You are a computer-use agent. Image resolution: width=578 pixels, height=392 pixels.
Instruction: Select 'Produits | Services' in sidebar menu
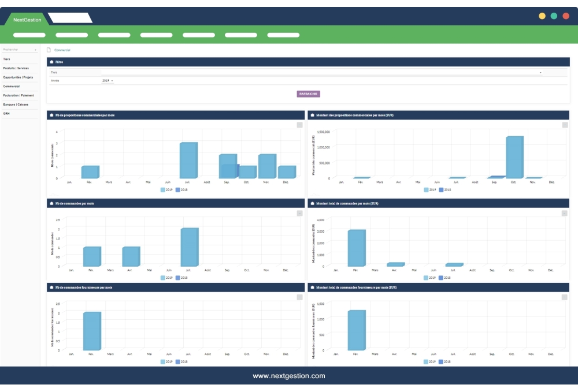(16, 68)
